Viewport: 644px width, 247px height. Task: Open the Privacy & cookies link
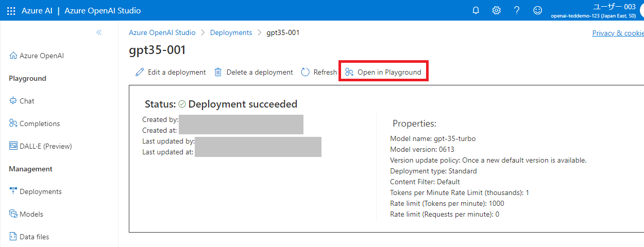[618, 33]
